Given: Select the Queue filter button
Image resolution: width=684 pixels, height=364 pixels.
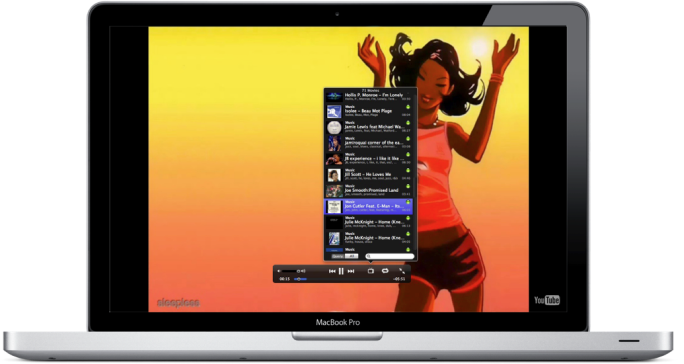Looking at the screenshot, I should [338, 256].
